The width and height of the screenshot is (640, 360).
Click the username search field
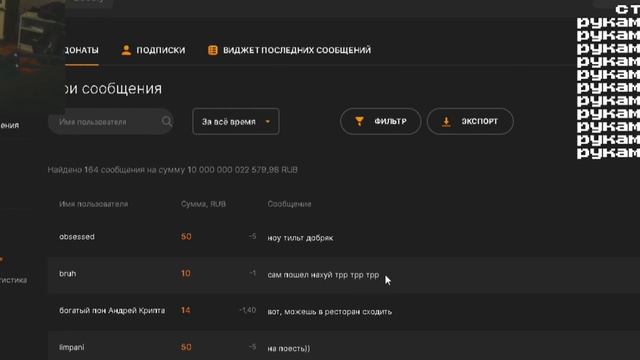[x=111, y=122]
